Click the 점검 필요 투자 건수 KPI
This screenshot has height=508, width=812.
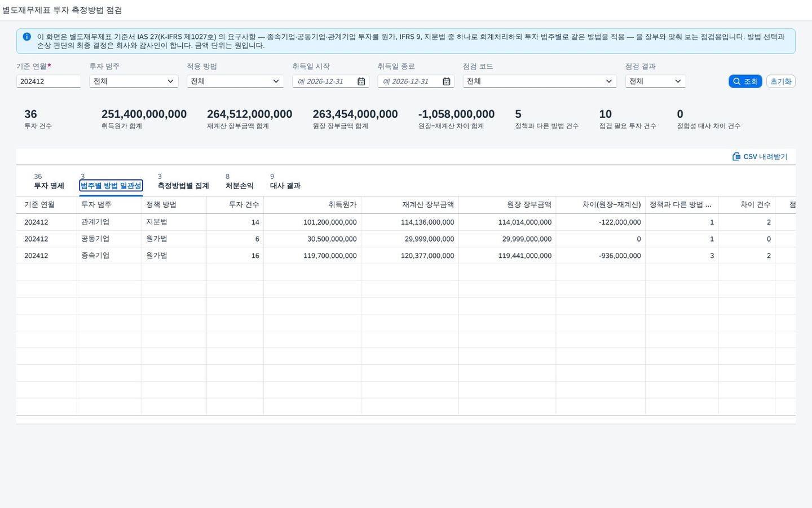(628, 119)
